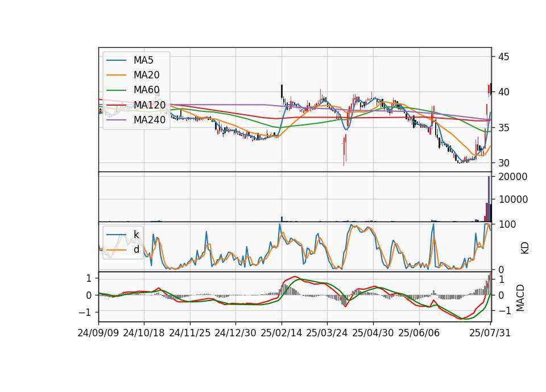
Task: Click the 25/04/30 date axis label
Action: (373, 333)
